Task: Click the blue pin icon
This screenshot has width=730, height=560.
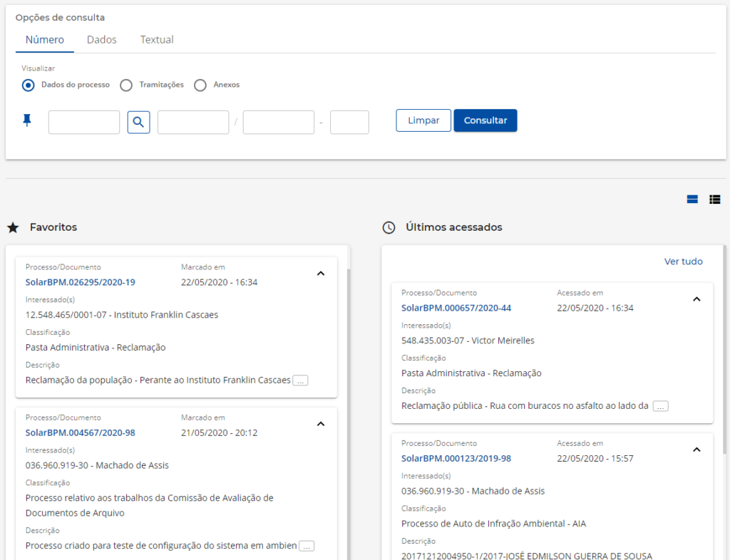Action: click(x=27, y=120)
